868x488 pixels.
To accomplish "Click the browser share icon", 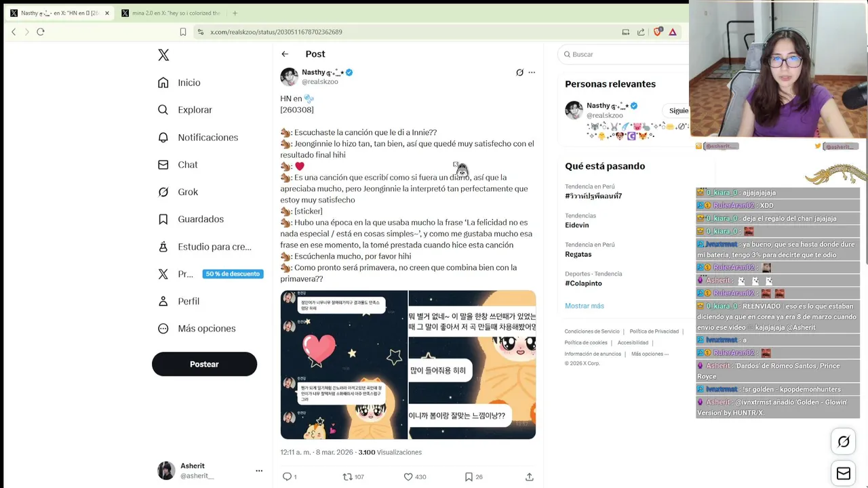I will click(x=641, y=32).
